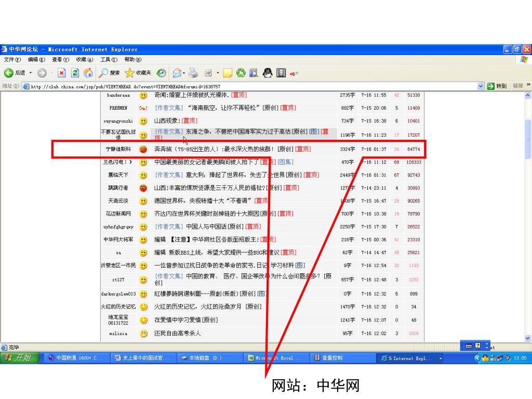Click the Mail envelope icon
The width and height of the screenshot is (532, 399).
point(177,73)
